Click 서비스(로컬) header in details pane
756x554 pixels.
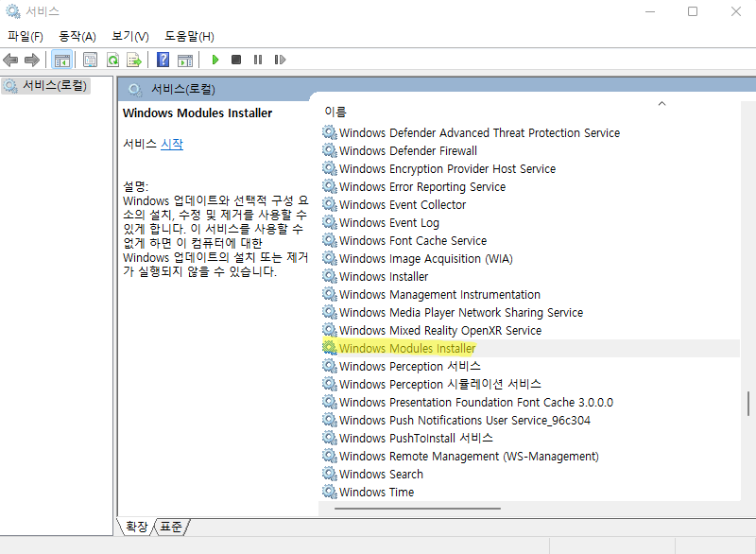tap(183, 89)
